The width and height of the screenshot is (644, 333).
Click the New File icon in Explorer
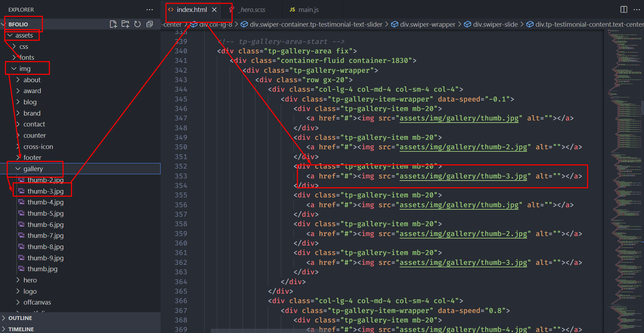pyautogui.click(x=113, y=24)
